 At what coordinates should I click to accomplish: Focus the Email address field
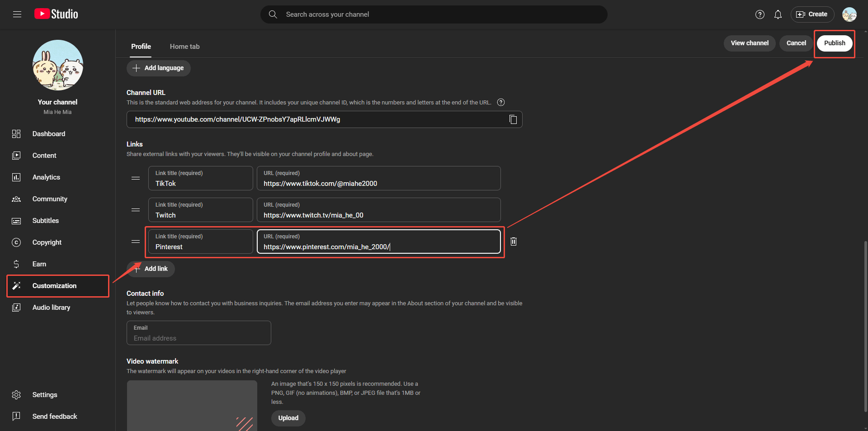pos(199,338)
